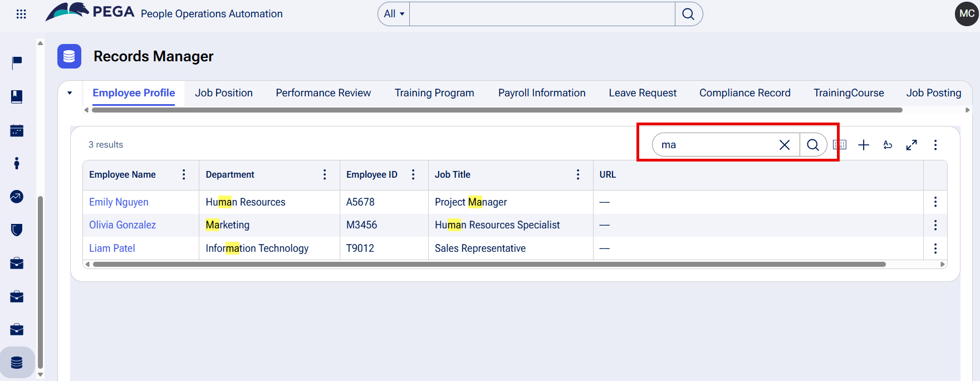Open Liam Patel's employee profile
Viewport: 980px width, 381px height.
(x=112, y=248)
